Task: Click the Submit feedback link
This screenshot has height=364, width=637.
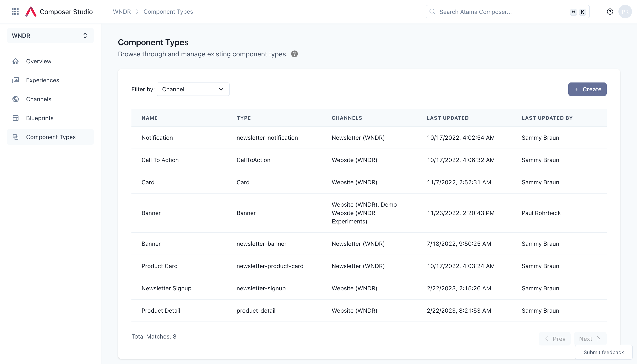Action: coord(604,352)
